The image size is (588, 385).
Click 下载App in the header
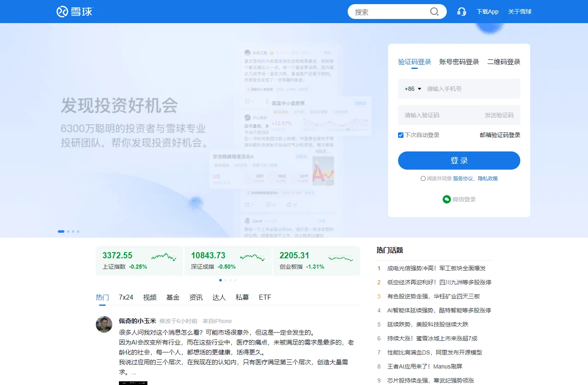(488, 12)
